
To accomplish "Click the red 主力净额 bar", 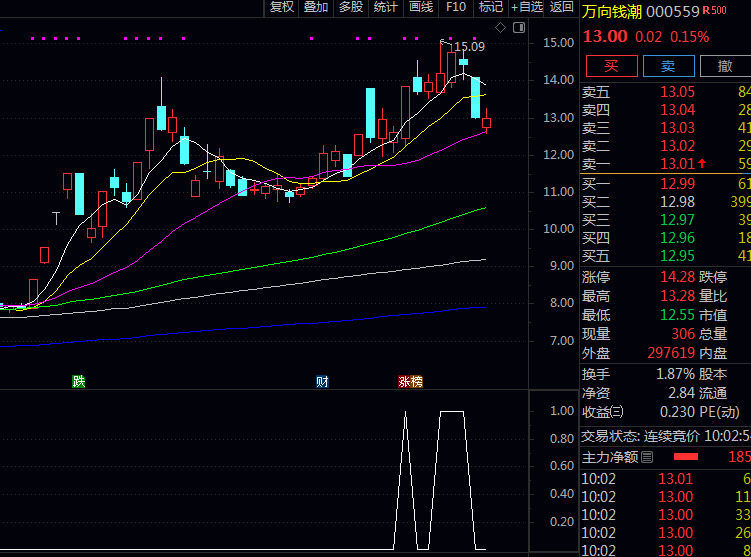I will click(x=685, y=457).
